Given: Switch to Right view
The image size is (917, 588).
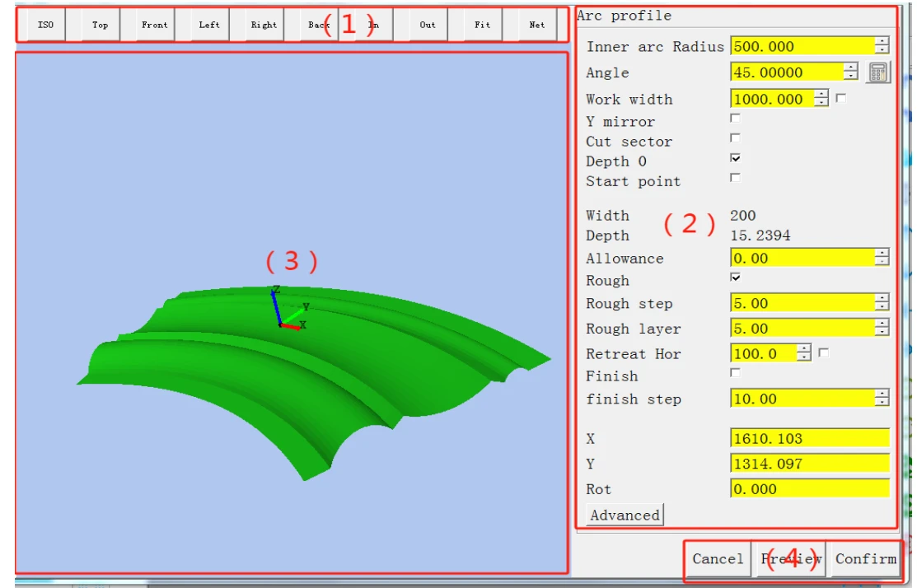Looking at the screenshot, I should pyautogui.click(x=264, y=25).
